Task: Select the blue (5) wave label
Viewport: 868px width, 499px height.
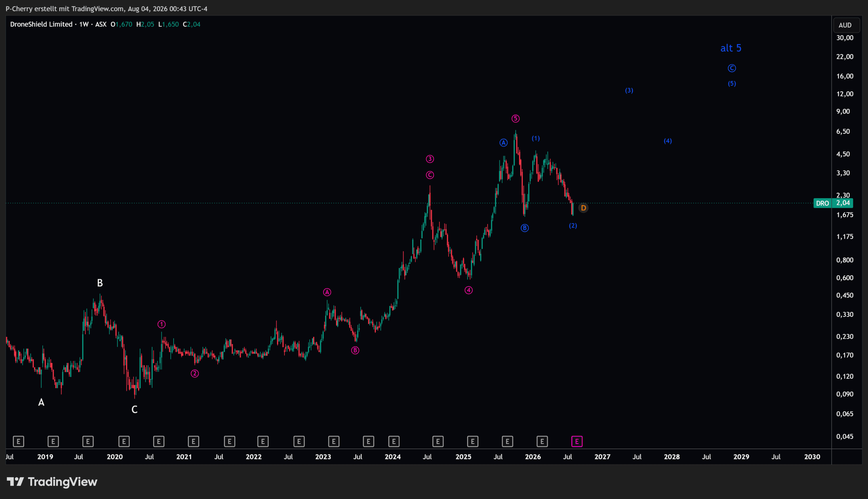Action: (732, 84)
